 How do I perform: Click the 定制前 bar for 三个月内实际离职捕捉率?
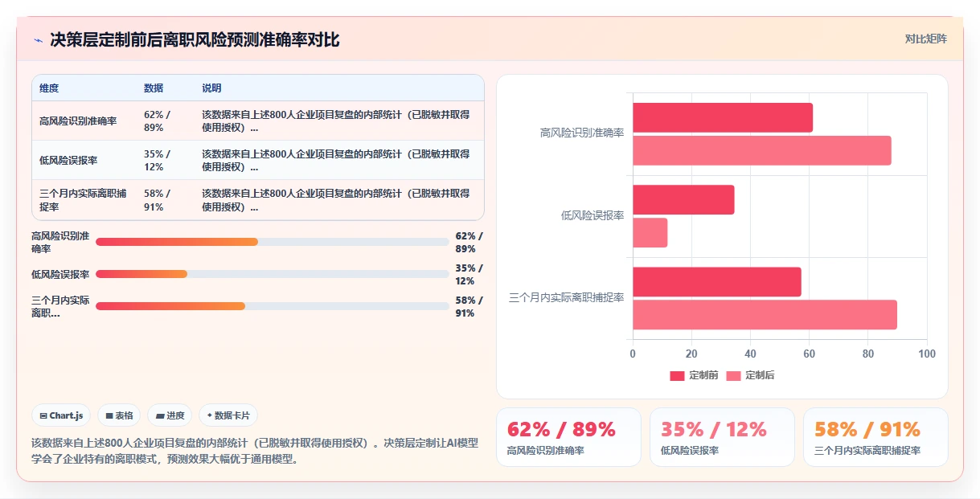pyautogui.click(x=717, y=282)
